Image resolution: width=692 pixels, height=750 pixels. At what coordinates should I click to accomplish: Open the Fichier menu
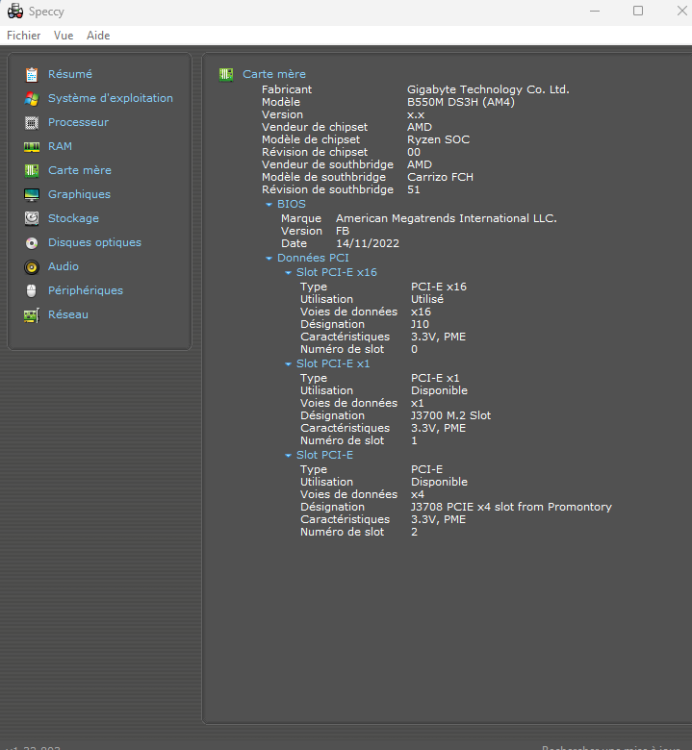coord(23,35)
